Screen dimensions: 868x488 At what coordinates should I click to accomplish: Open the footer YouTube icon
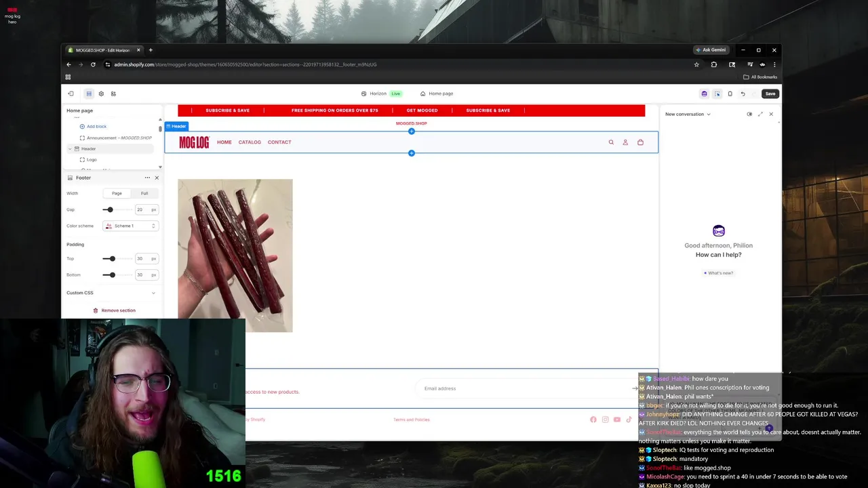617,420
